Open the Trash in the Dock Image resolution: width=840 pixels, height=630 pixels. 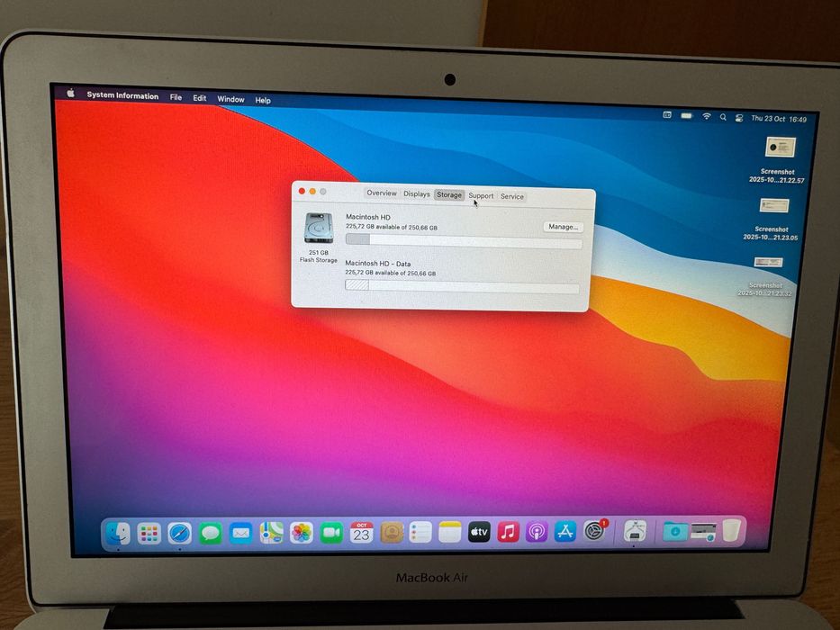(731, 531)
